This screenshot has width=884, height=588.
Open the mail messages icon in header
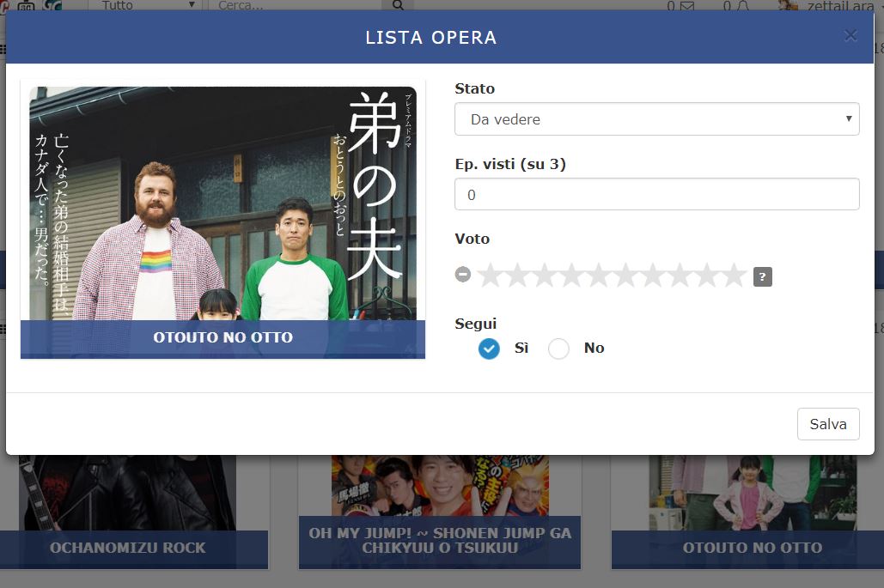point(686,6)
